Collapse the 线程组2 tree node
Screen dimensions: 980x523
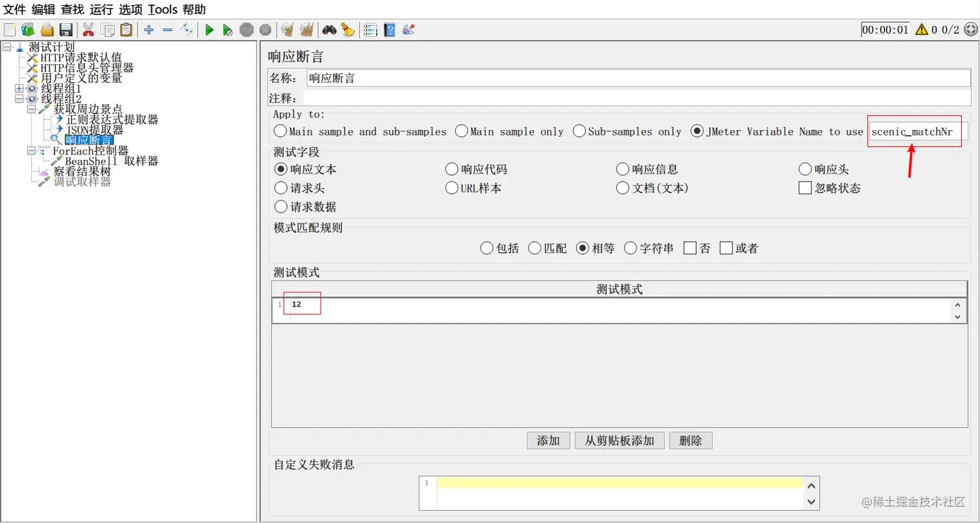coord(19,98)
